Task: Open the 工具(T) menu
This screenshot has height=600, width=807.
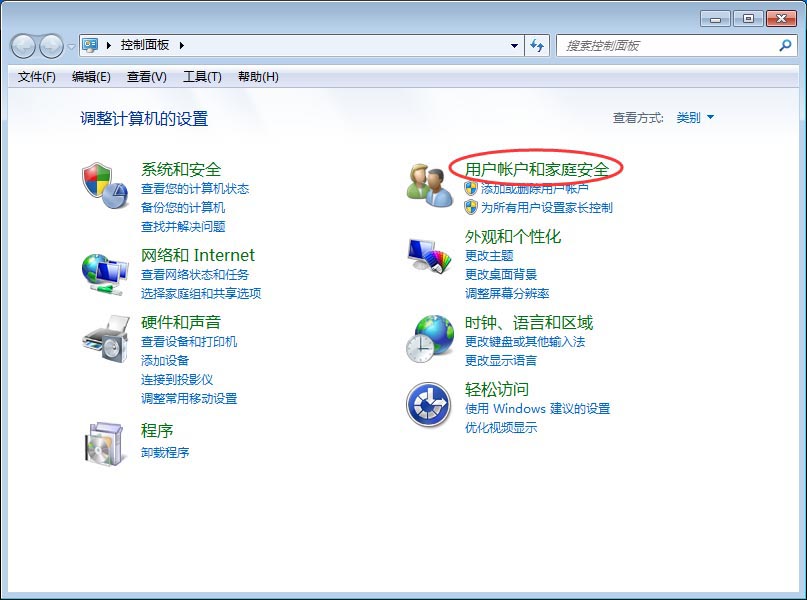Action: point(201,77)
